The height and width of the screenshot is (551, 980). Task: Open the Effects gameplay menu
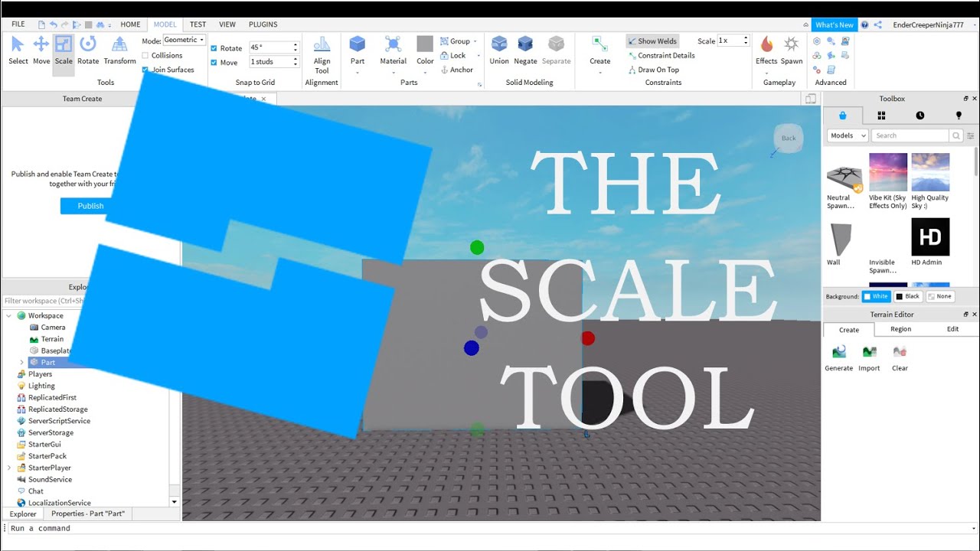pos(766,51)
